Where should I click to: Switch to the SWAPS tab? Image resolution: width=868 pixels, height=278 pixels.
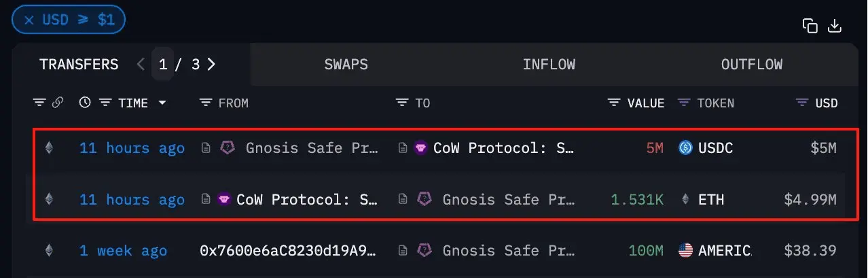(346, 65)
